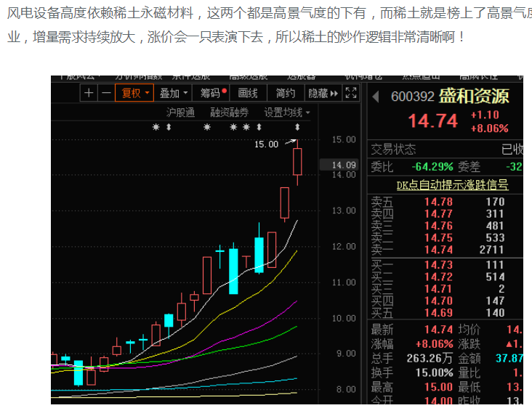Select sell-four price 14.77

[438, 213]
